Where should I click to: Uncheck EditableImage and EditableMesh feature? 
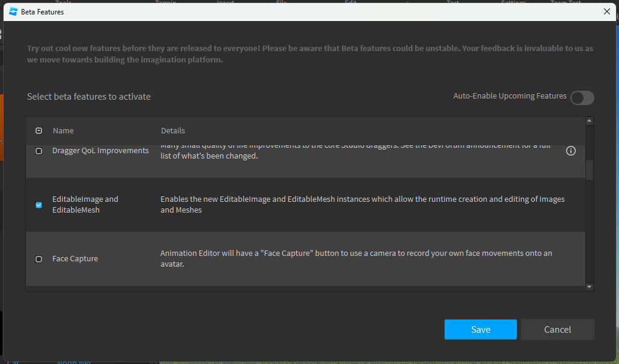coord(39,205)
